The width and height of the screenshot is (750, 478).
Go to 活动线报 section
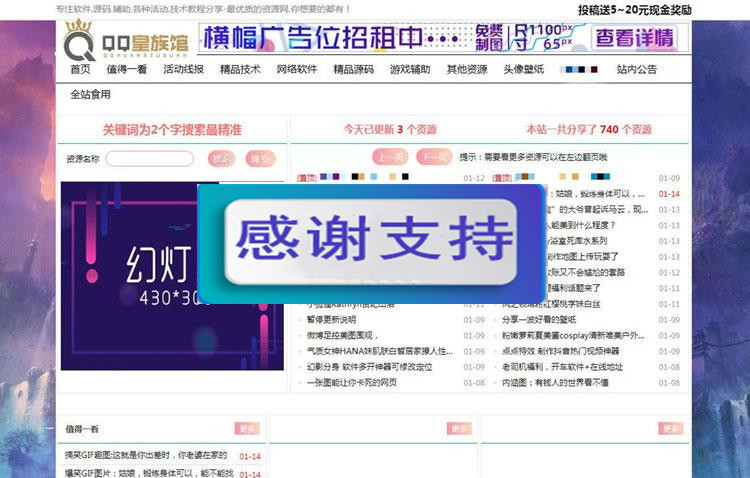(184, 69)
